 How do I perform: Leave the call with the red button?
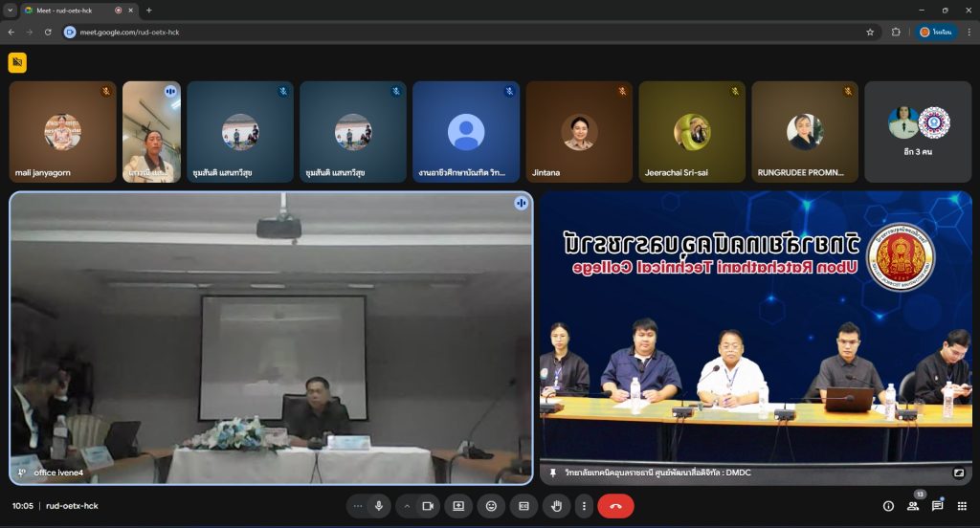pyautogui.click(x=615, y=506)
